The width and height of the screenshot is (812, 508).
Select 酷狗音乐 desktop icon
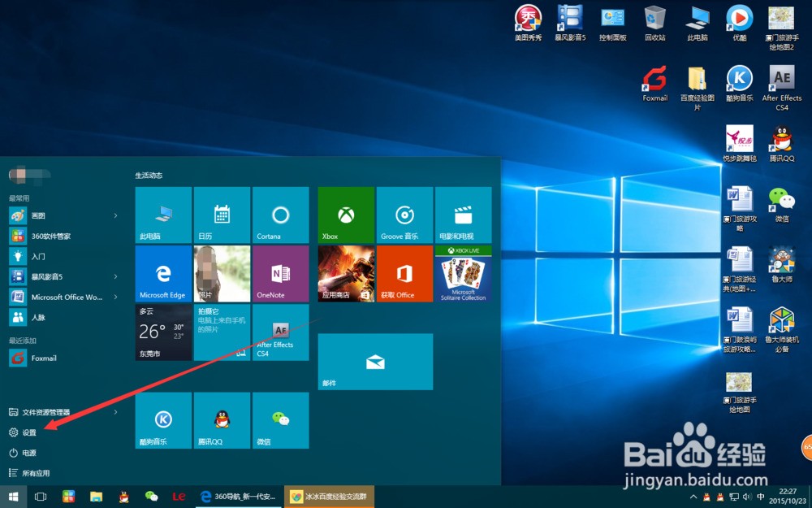click(x=740, y=84)
